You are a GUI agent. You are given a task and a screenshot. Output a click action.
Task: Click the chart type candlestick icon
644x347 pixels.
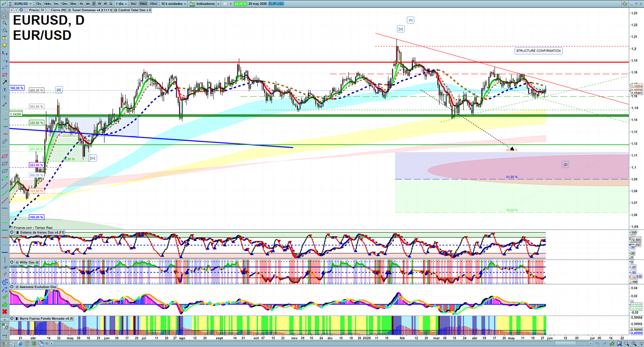point(4,4)
